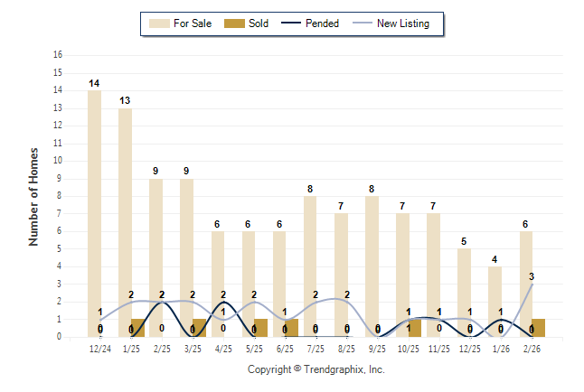Click the 3/25 Sold bar
This screenshot has height=392, width=584.
[199, 328]
